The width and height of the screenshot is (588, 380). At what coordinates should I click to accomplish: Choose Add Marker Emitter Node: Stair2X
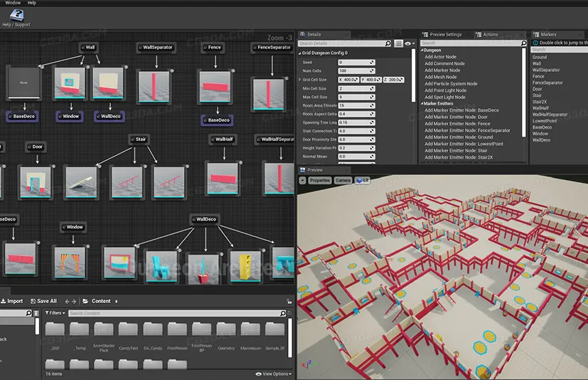click(459, 157)
